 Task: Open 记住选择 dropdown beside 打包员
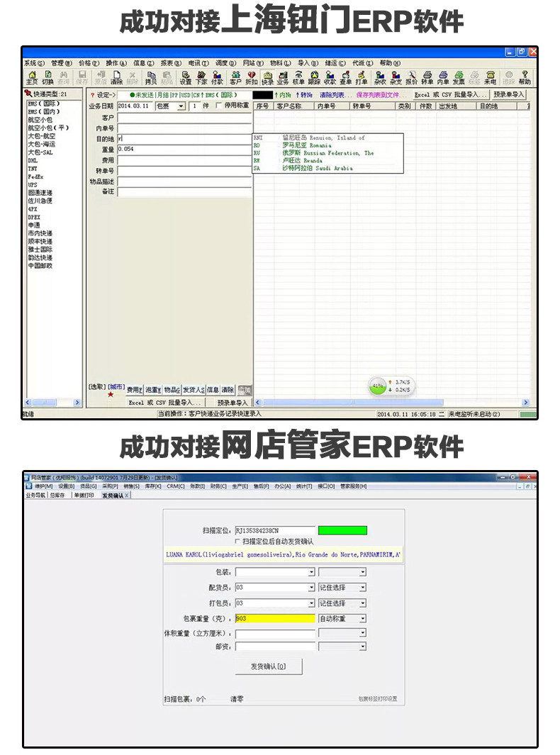(362, 603)
